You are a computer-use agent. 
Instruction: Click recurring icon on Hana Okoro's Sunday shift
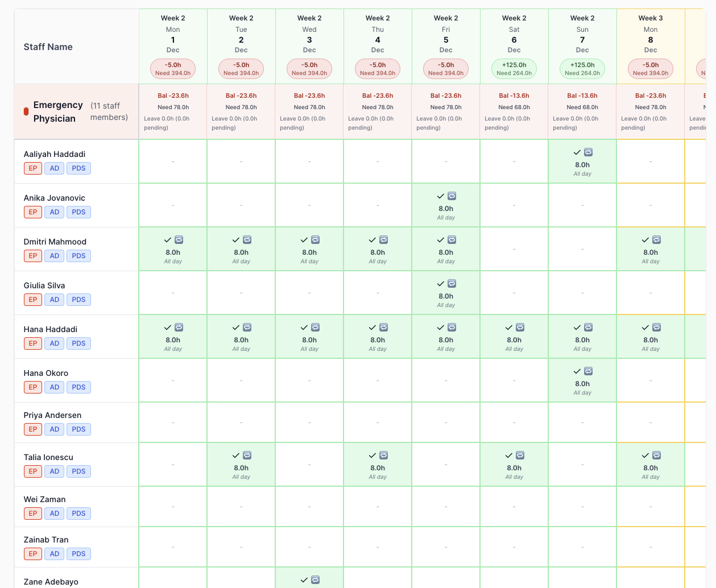pos(588,371)
